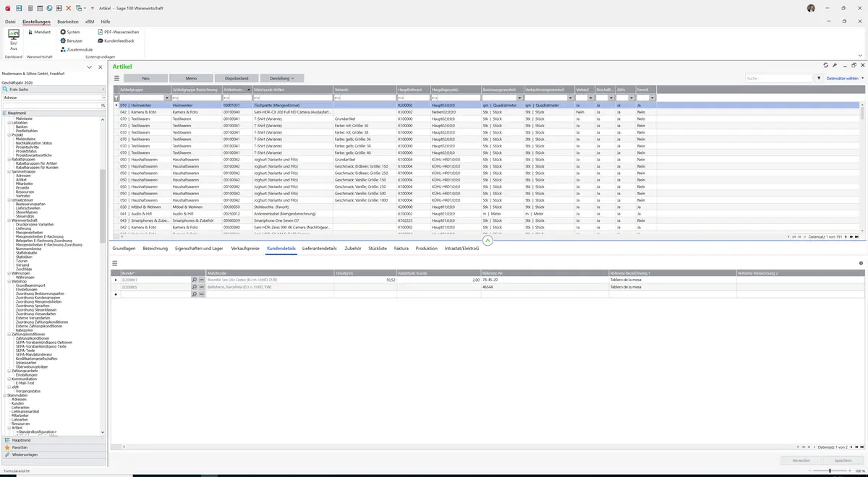Switch to the Intrastat/ElektroG tab
868x477 pixels.
tap(462, 249)
